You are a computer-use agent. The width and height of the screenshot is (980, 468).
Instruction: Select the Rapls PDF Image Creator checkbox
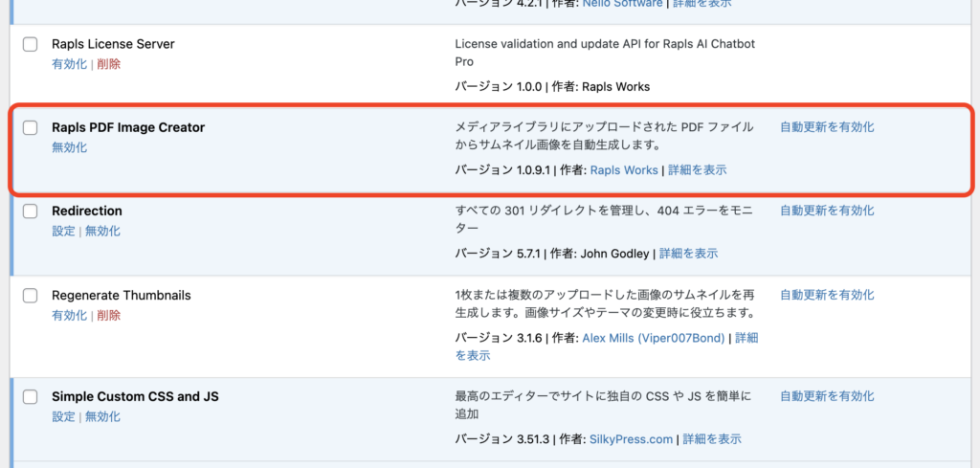[31, 127]
